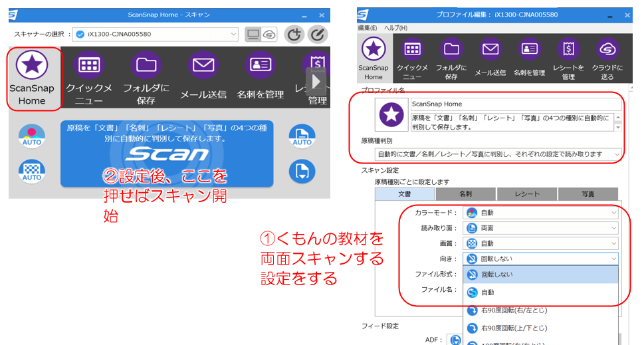Screen dimensions: 644x345
Task: Click image quality AUTO icon in scan window
Action: coord(32,172)
